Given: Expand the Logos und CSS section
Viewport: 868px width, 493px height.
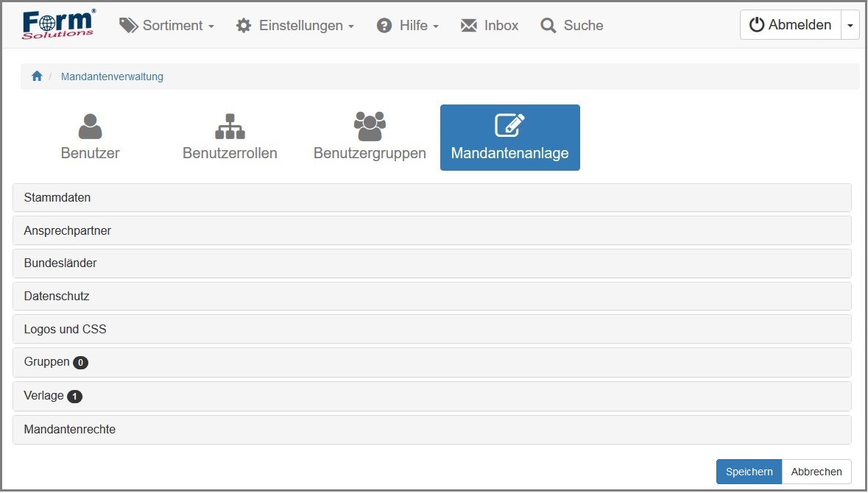Looking at the screenshot, I should click(431, 329).
